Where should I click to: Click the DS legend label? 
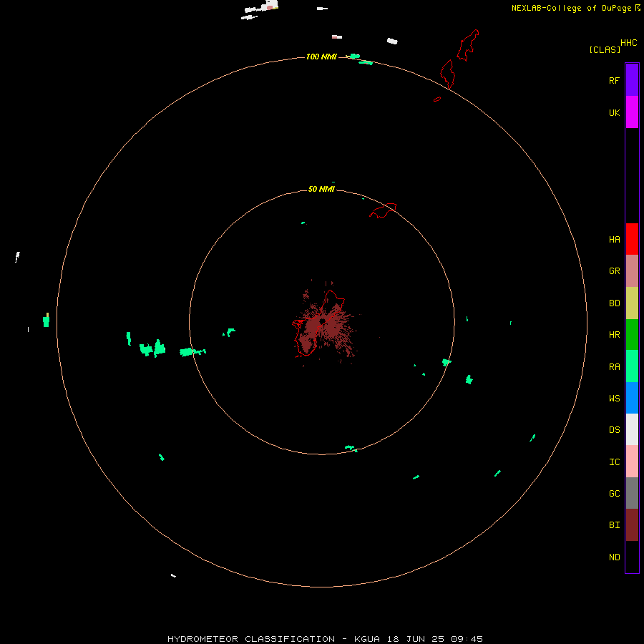pos(614,429)
